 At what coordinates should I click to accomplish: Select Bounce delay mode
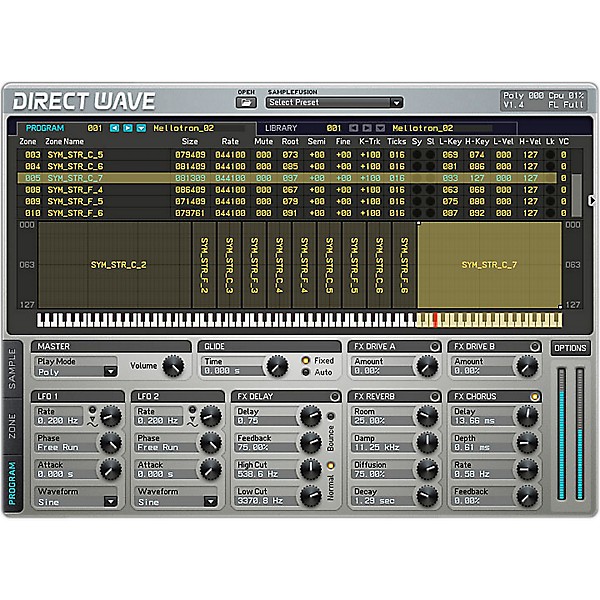click(x=331, y=416)
